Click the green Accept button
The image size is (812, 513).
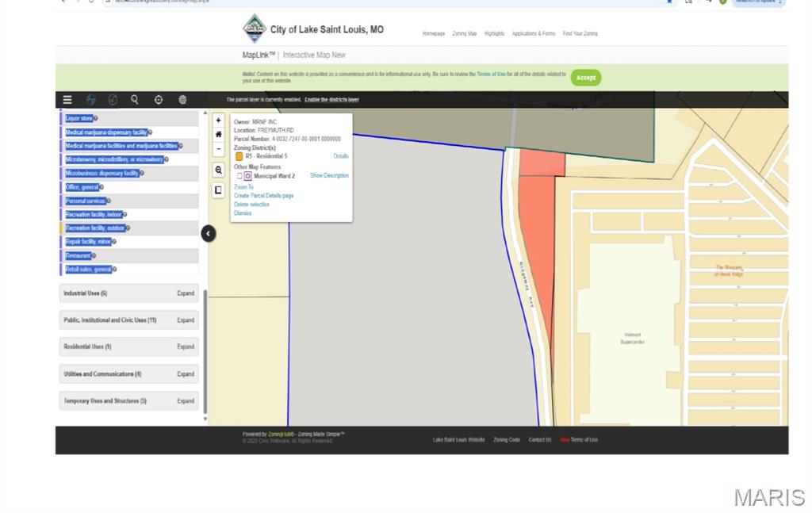coord(586,78)
